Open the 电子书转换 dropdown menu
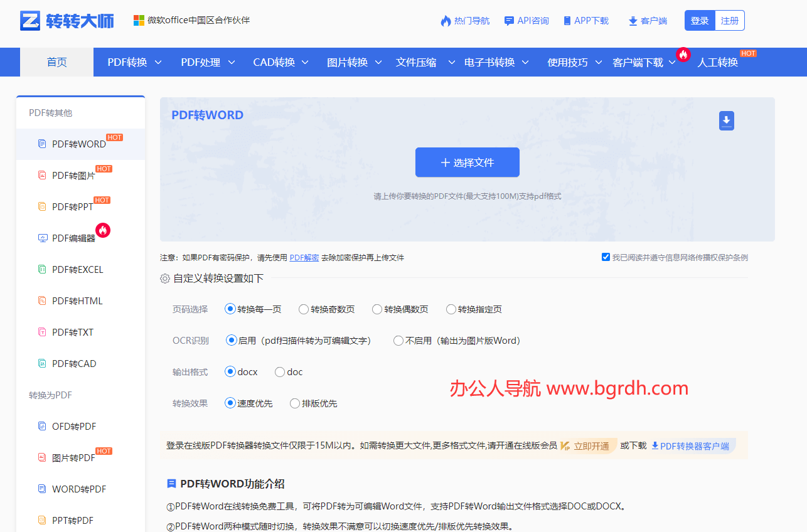Screen dimensions: 807x532 coord(496,62)
